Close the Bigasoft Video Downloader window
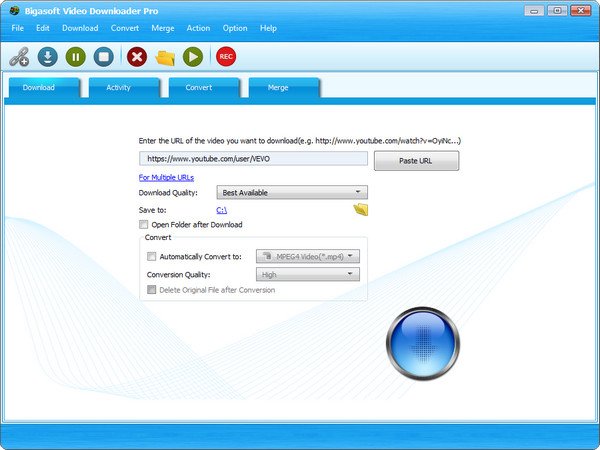The image size is (600, 450). (581, 10)
